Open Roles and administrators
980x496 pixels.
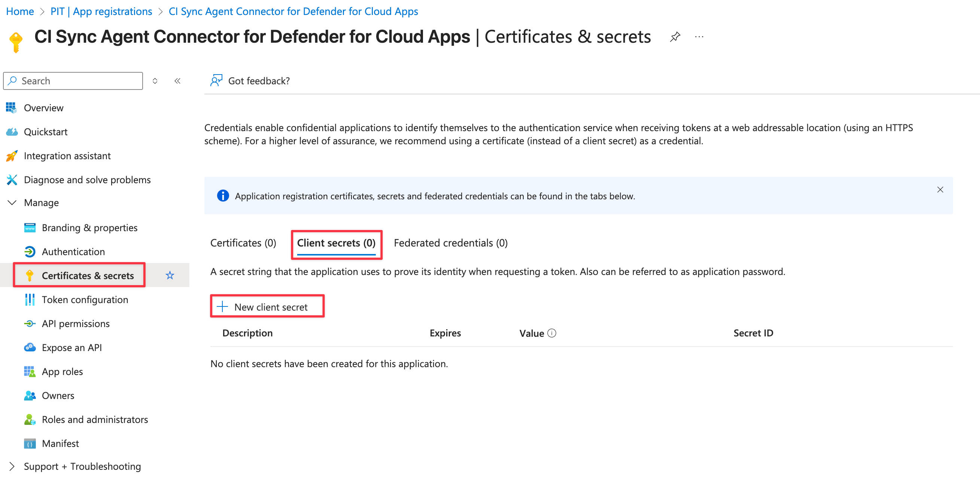point(95,420)
